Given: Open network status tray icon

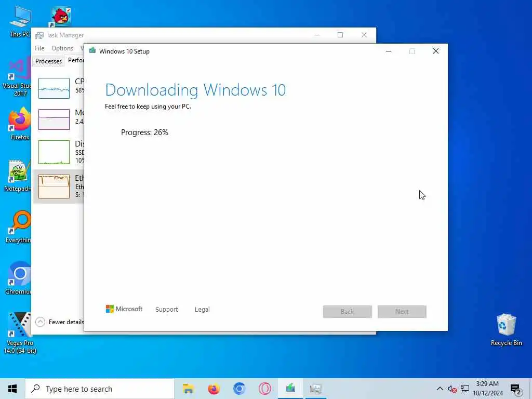Looking at the screenshot, I should 465,389.
